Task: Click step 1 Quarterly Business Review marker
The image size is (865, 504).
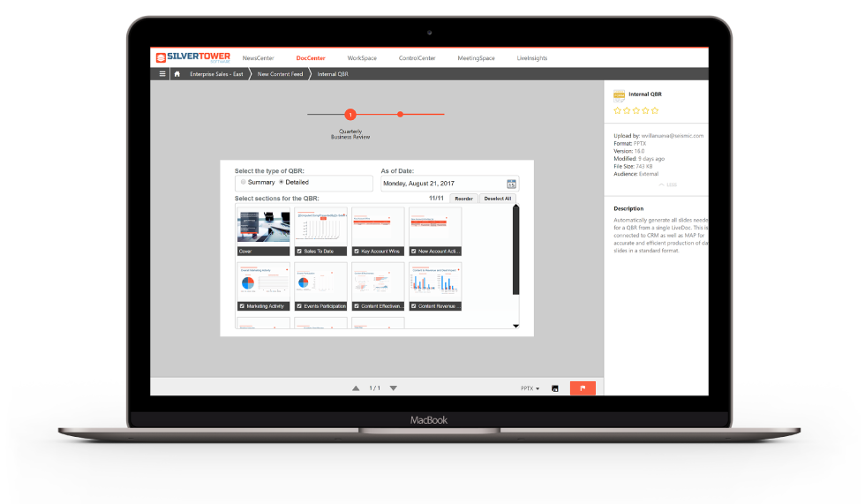Action: (x=350, y=115)
